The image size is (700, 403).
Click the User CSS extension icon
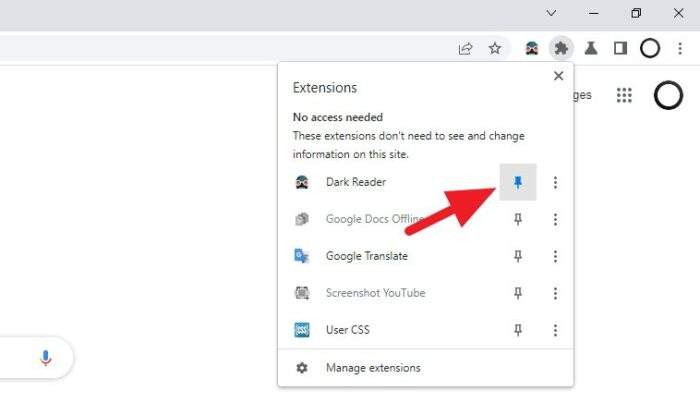(302, 330)
